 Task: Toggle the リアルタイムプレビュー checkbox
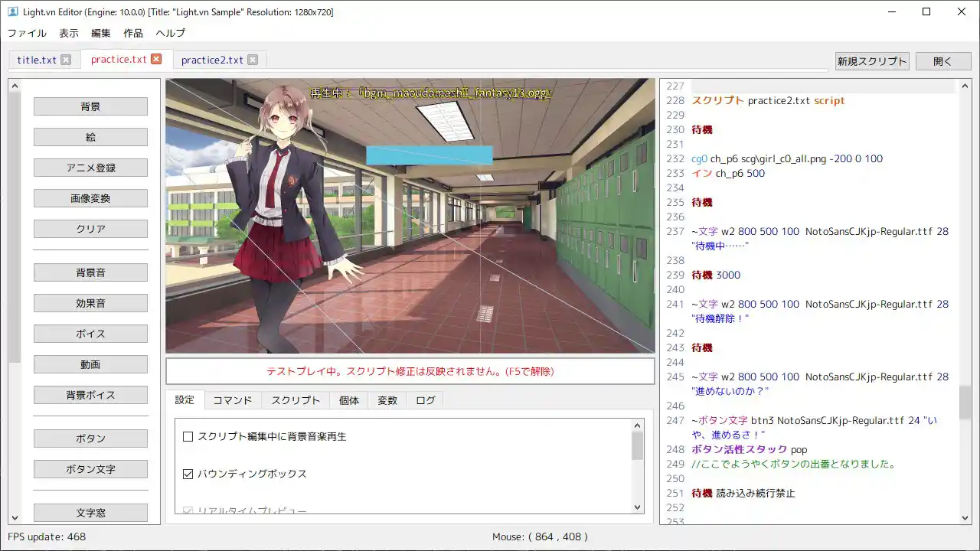click(x=188, y=510)
